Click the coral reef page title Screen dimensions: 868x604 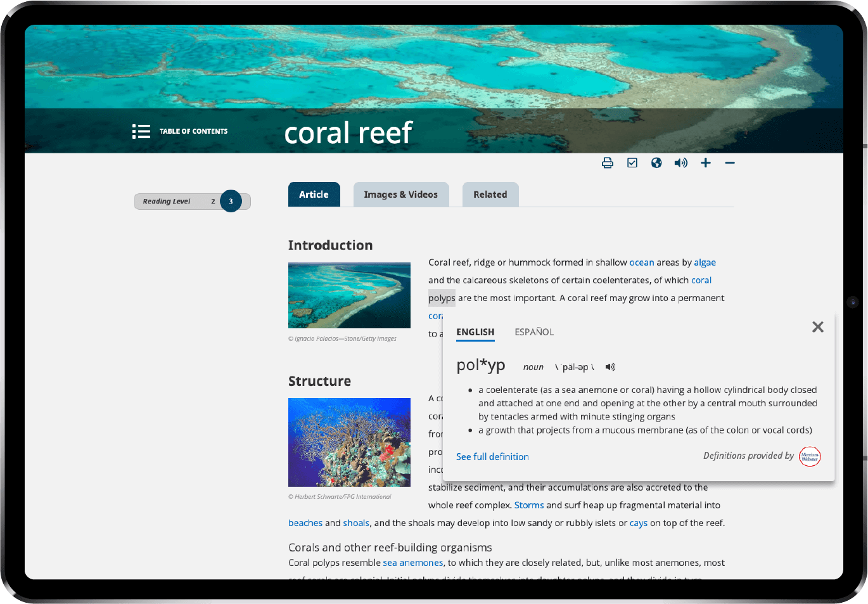pyautogui.click(x=348, y=133)
